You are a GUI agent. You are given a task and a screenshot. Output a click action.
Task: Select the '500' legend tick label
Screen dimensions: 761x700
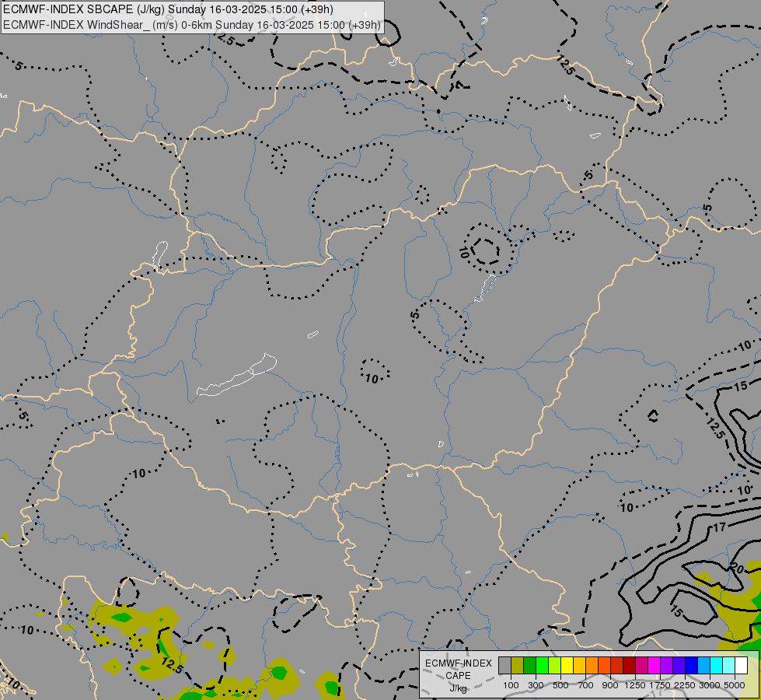click(560, 685)
